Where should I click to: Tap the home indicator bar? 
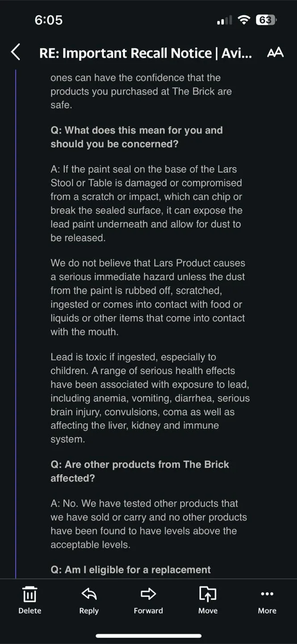coord(148,636)
